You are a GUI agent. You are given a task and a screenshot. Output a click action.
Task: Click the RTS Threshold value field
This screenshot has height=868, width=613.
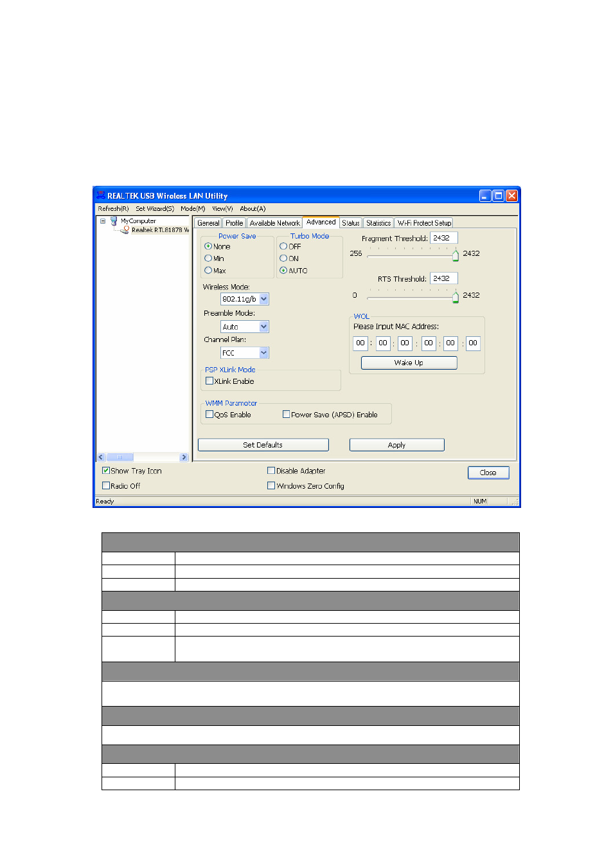click(444, 278)
